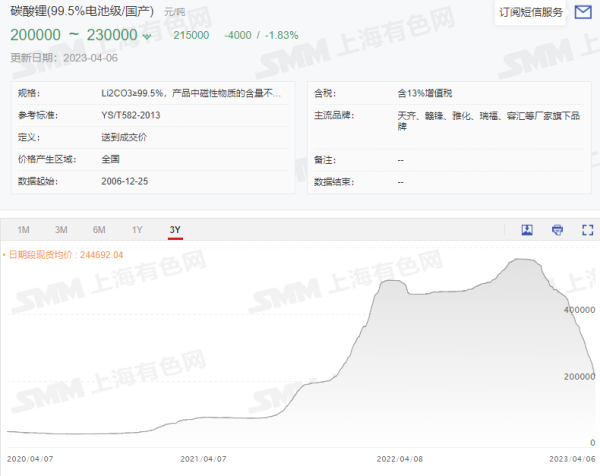This screenshot has height=476, width=600.
Task: Expand the price range down-arrow
Action: pos(148,36)
